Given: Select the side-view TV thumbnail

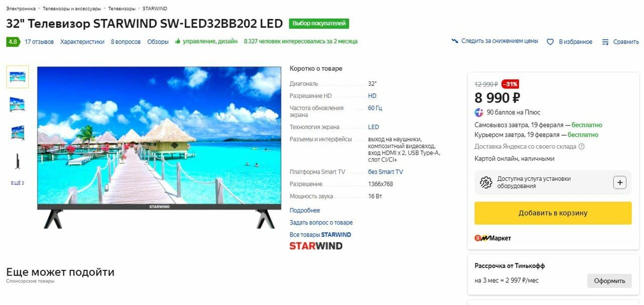Looking at the screenshot, I should pyautogui.click(x=18, y=161).
